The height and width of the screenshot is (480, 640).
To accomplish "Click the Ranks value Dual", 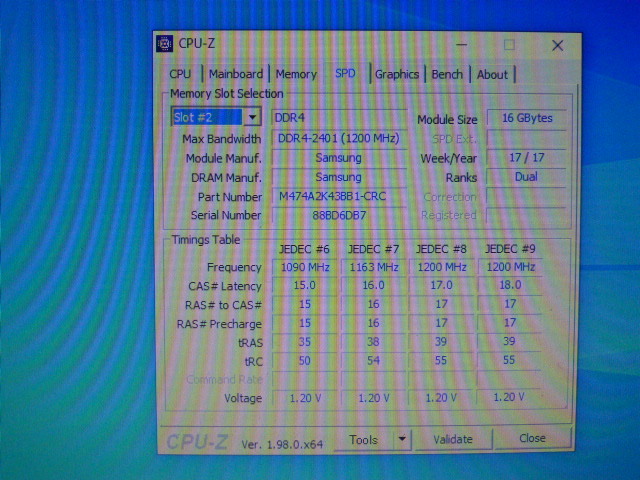I will 527,177.
